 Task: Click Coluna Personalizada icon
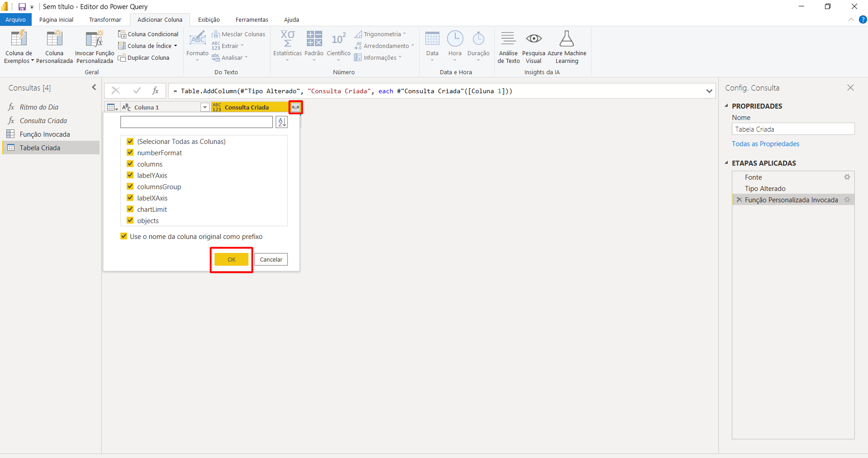(54, 38)
